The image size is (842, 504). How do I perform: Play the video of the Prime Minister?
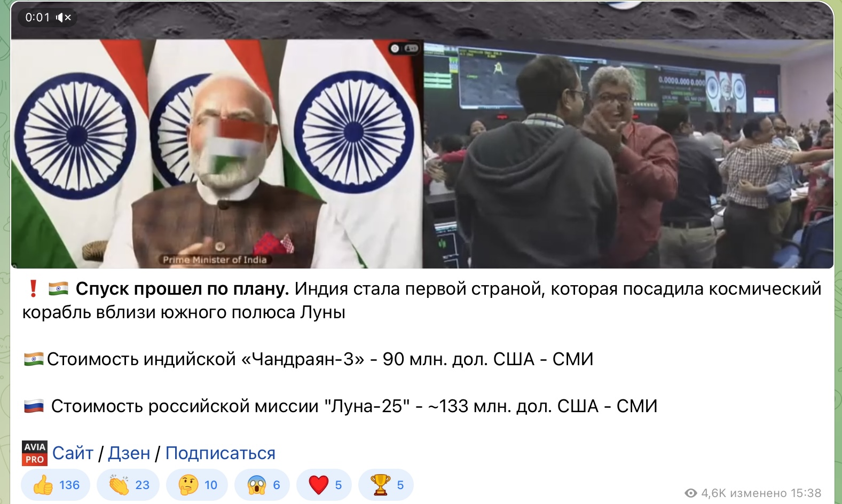[217, 154]
